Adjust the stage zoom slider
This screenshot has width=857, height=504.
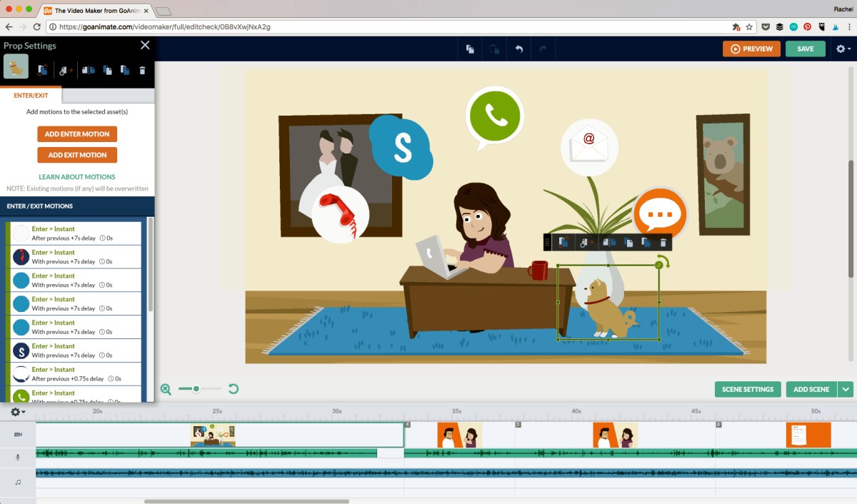tap(196, 389)
